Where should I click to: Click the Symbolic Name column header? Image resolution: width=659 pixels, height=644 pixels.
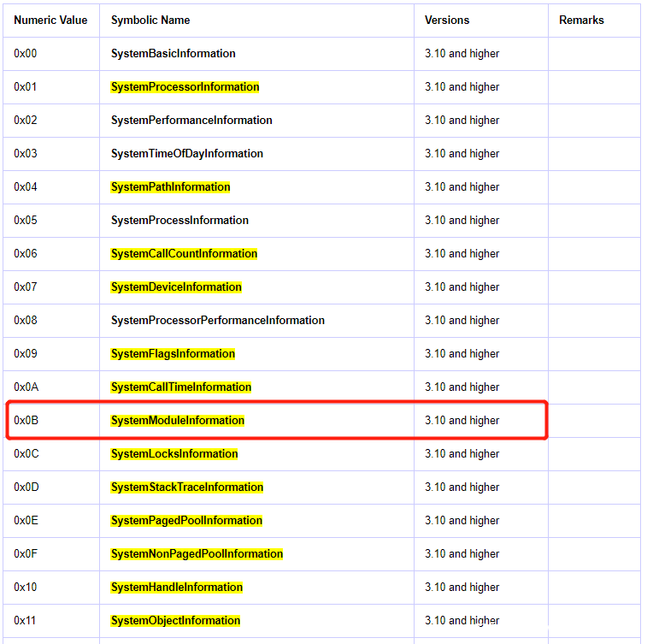(x=150, y=20)
